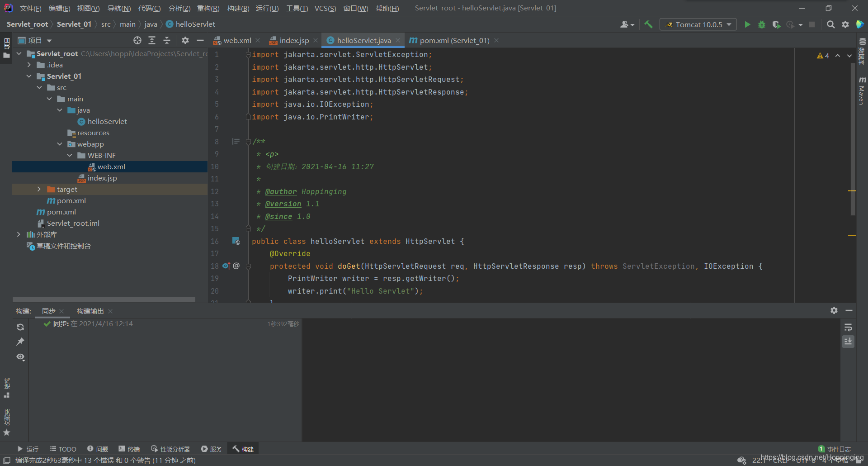
Task: Collapse the Servlet_01 module node
Action: click(29, 76)
